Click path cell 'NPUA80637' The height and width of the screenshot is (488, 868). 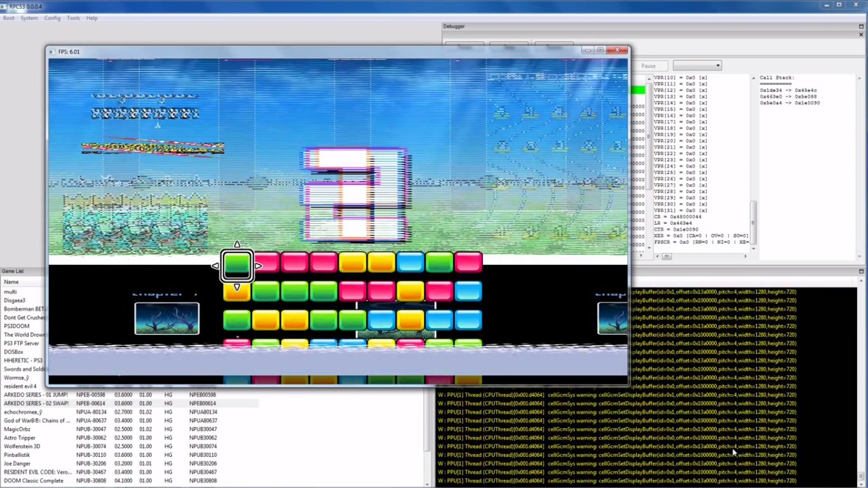pos(203,421)
